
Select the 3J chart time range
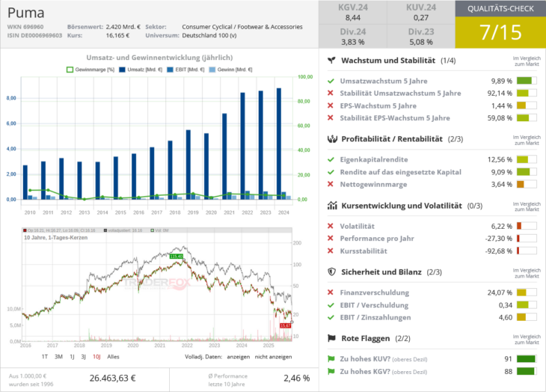tap(83, 357)
